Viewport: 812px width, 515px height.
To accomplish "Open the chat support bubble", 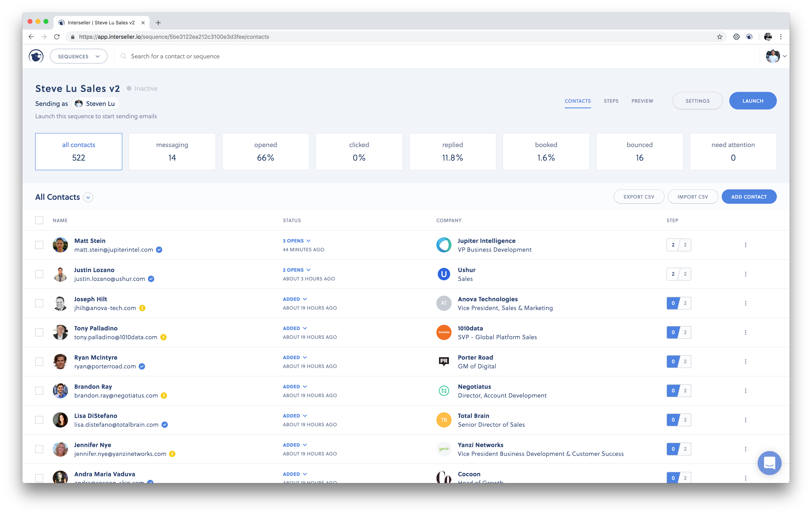I will (x=769, y=463).
